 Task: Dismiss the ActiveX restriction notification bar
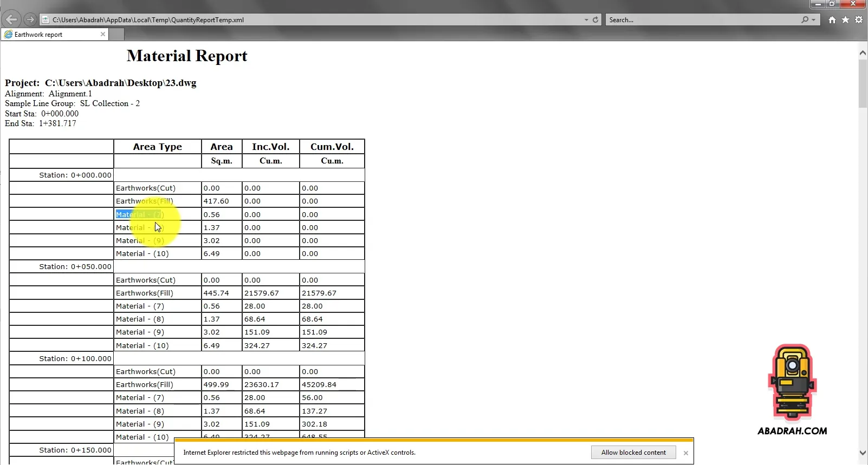686,453
